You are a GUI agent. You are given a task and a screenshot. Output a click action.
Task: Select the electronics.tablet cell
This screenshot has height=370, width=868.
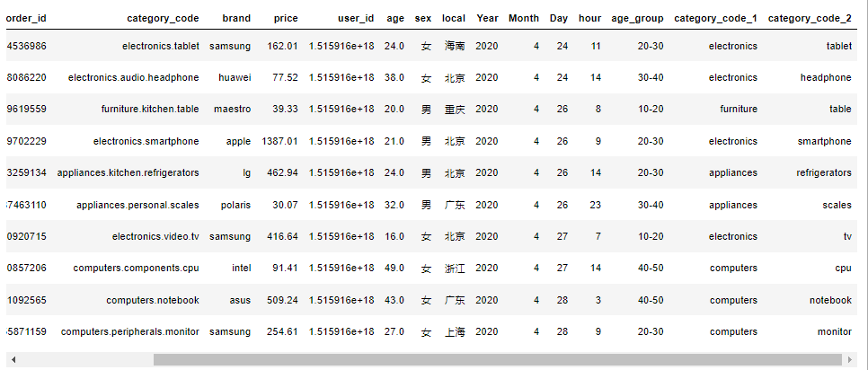161,46
